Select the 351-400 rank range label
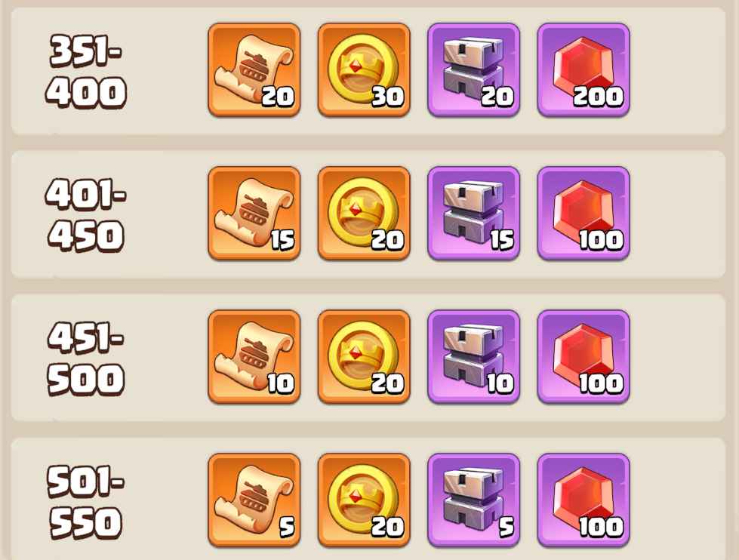The height and width of the screenshot is (560, 739). (86, 72)
